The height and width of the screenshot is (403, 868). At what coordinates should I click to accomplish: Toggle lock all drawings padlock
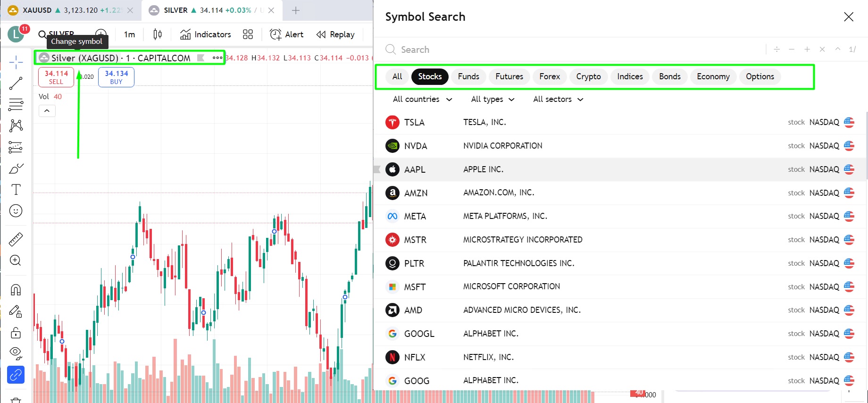(16, 333)
